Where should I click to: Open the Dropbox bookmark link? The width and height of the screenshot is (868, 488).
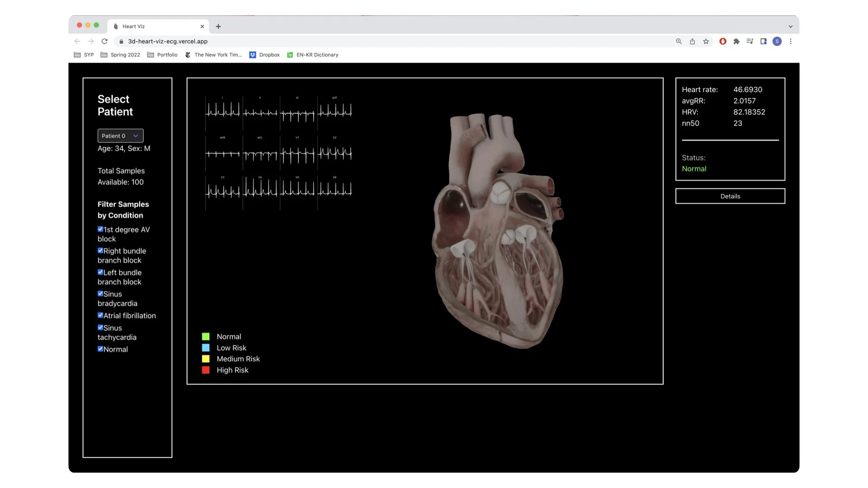point(264,55)
